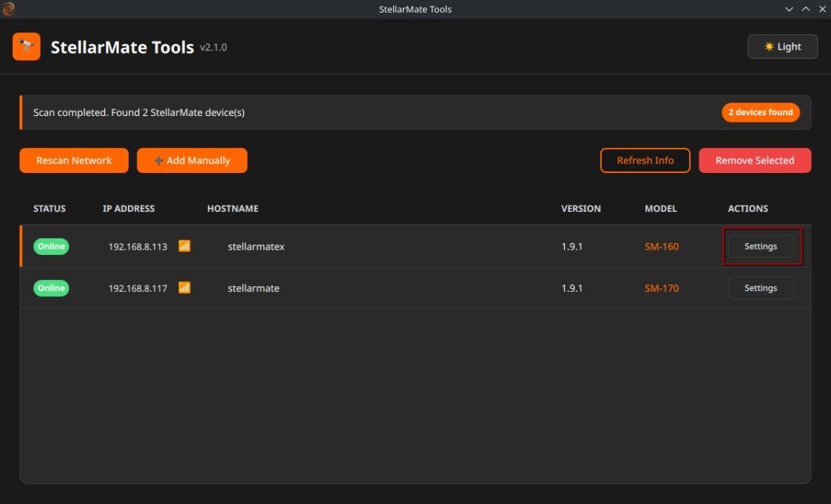Click the HOSTNAME column header
This screenshot has height=504, width=831.
pyautogui.click(x=233, y=208)
